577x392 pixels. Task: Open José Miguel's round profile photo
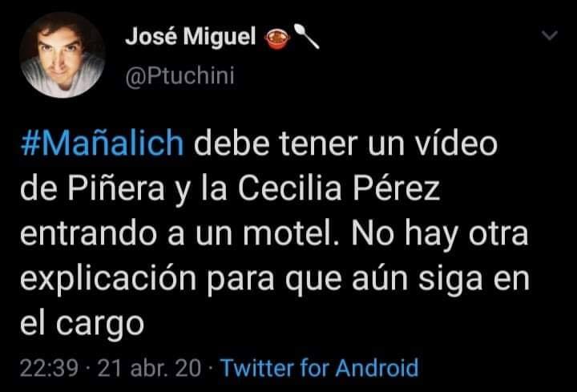[x=63, y=55]
